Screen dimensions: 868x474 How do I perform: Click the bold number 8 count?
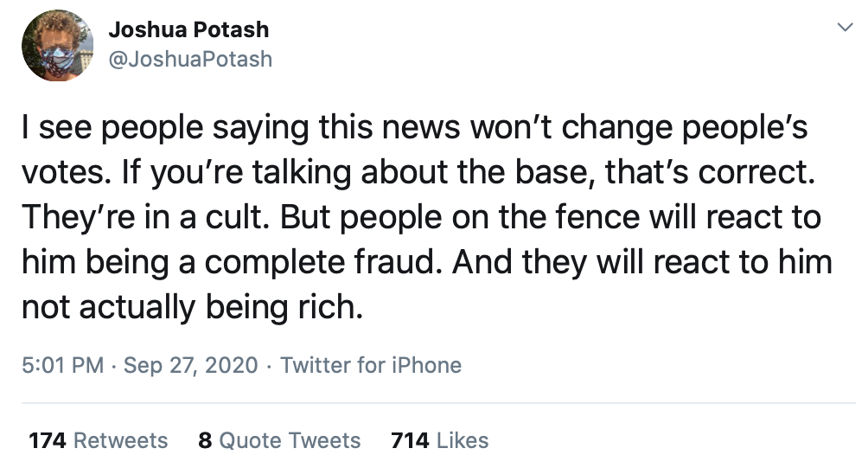[x=205, y=440]
